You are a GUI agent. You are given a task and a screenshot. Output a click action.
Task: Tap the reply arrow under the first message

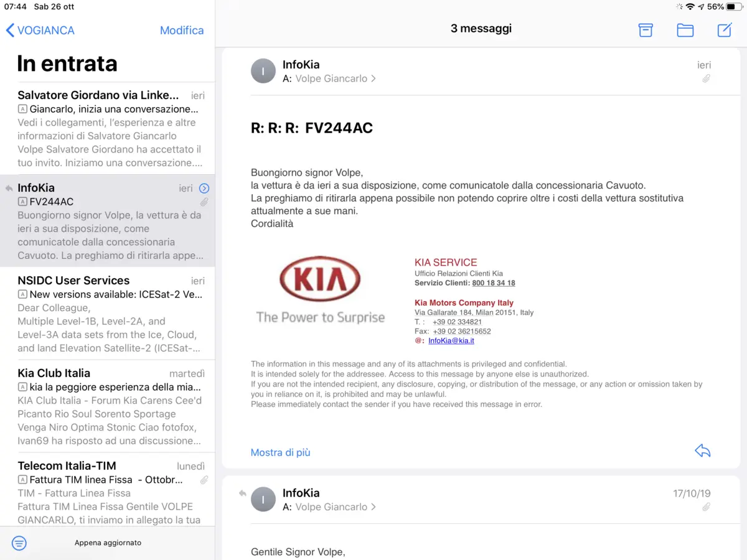point(702,451)
